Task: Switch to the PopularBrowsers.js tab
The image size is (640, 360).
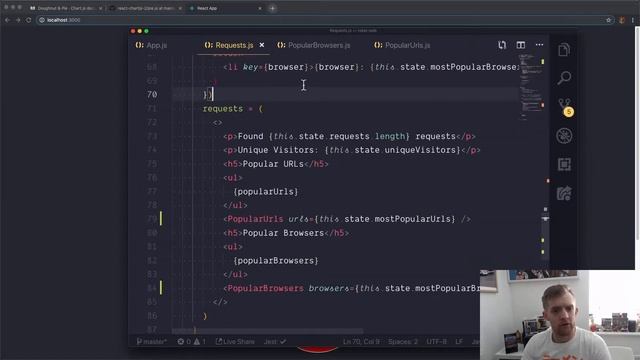Action: coord(313,45)
